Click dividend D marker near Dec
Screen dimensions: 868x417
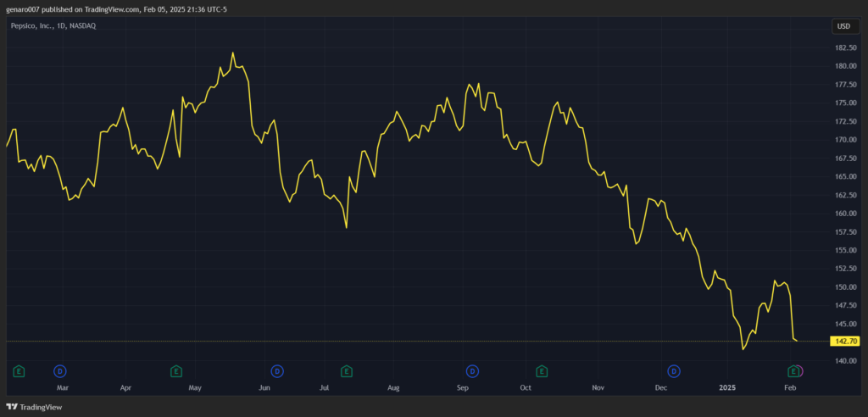[674, 371]
